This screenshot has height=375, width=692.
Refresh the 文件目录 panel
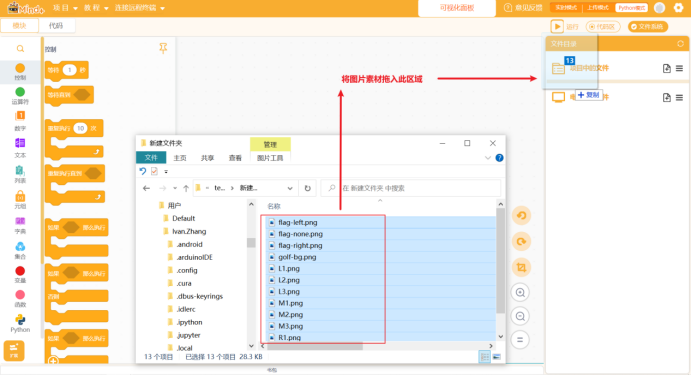(681, 44)
